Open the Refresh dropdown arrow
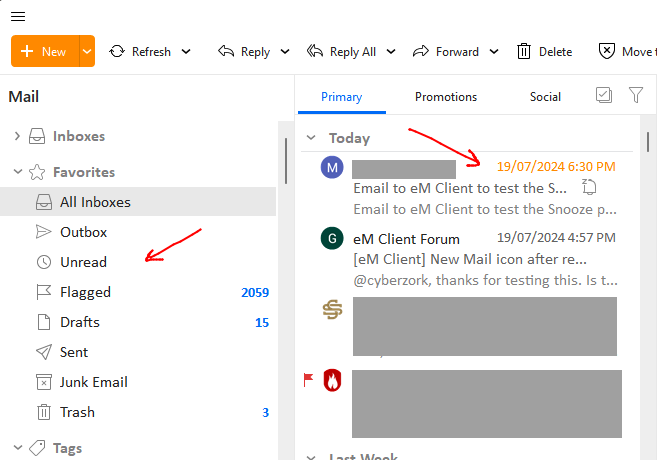Image resolution: width=657 pixels, height=460 pixels. (186, 52)
